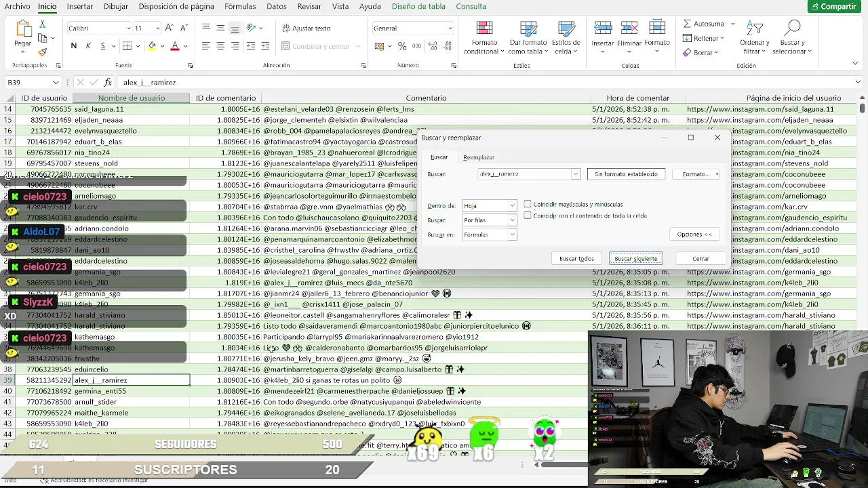Click the increase font size icon
Viewport: 868px width, 488px height.
169,28
